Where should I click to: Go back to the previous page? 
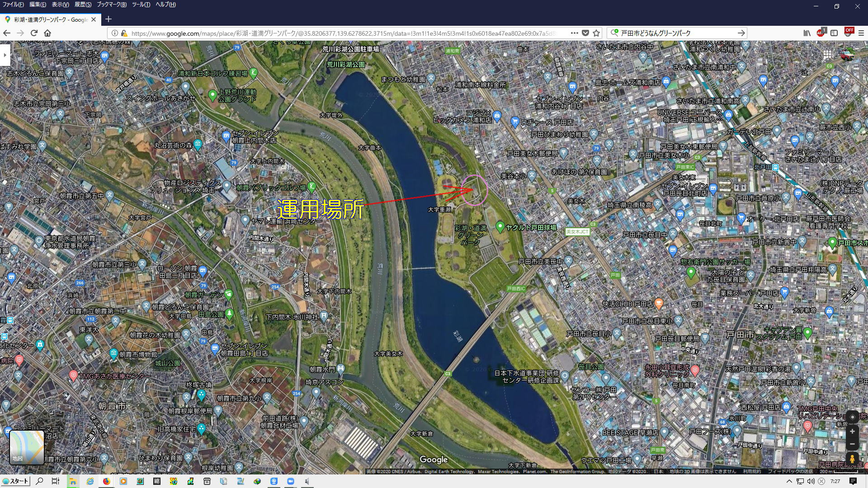click(7, 33)
